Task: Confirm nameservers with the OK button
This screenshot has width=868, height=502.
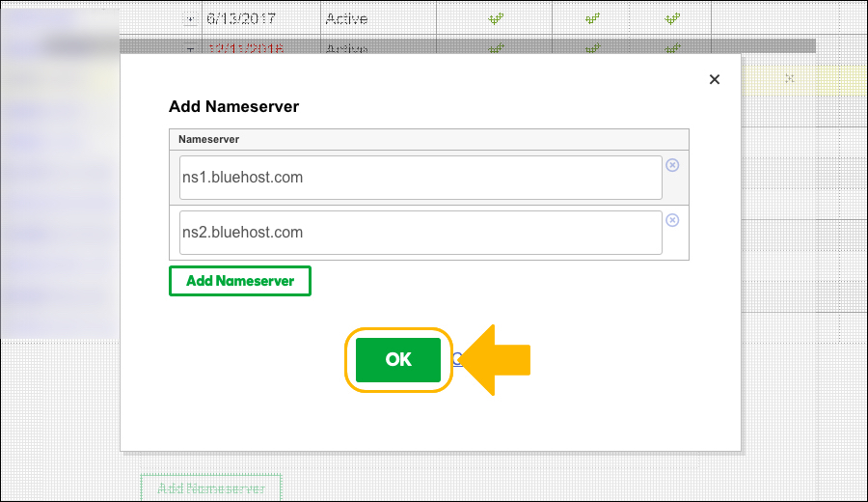Action: (x=398, y=359)
